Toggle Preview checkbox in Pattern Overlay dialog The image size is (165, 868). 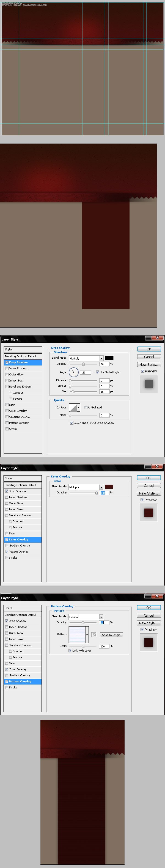[142, 630]
